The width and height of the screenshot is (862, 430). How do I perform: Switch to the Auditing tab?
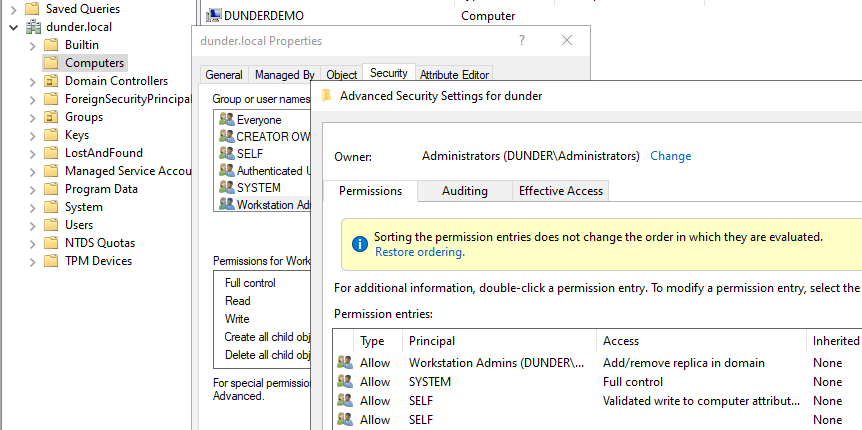point(465,191)
